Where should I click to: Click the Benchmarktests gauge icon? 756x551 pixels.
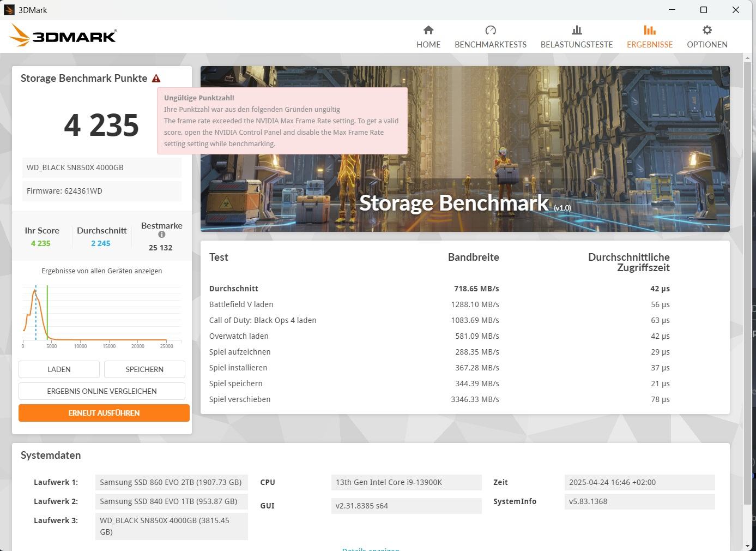(x=491, y=30)
